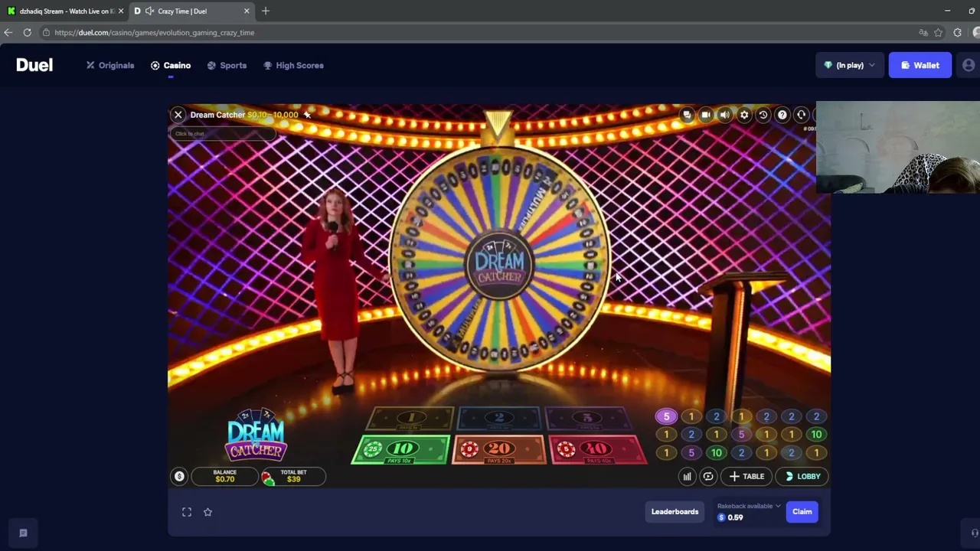Expand the Rakeback available dropdown

pyautogui.click(x=749, y=506)
